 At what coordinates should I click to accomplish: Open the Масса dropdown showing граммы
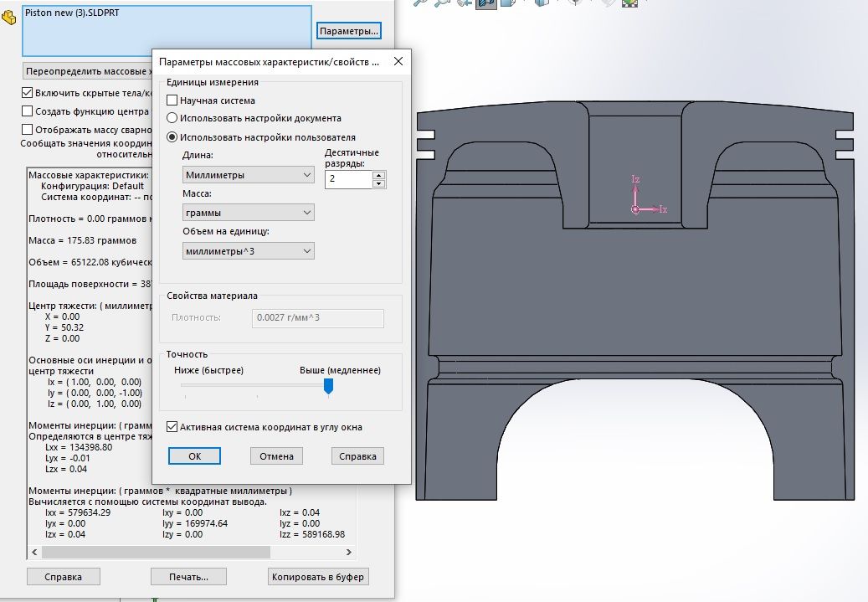(x=248, y=213)
